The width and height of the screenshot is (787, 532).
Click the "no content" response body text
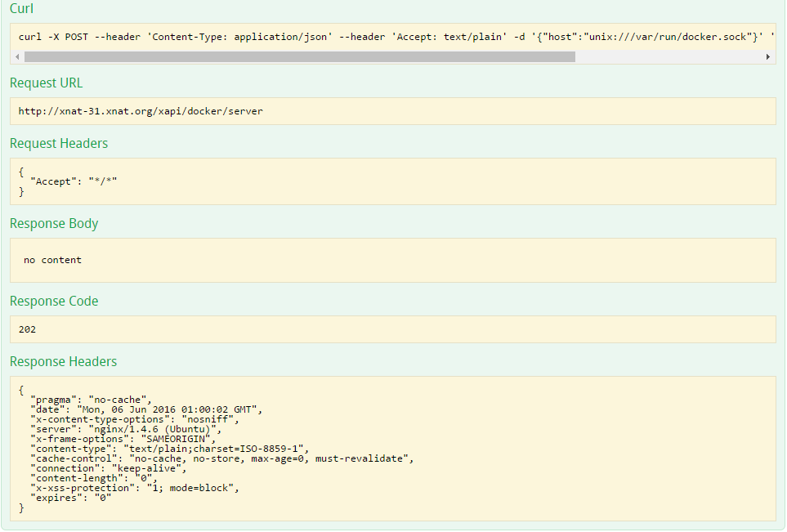(x=52, y=260)
